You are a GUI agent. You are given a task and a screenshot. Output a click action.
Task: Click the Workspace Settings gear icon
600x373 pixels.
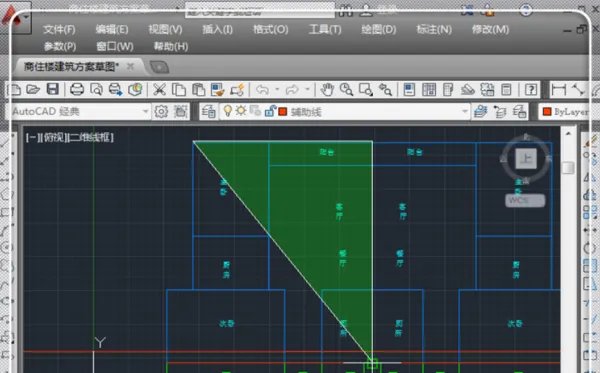(x=161, y=112)
